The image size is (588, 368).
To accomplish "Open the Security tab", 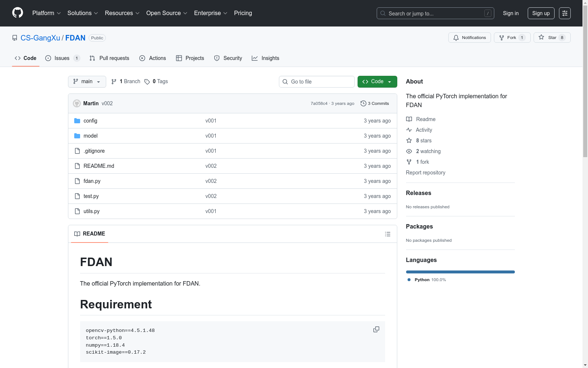I will [228, 58].
